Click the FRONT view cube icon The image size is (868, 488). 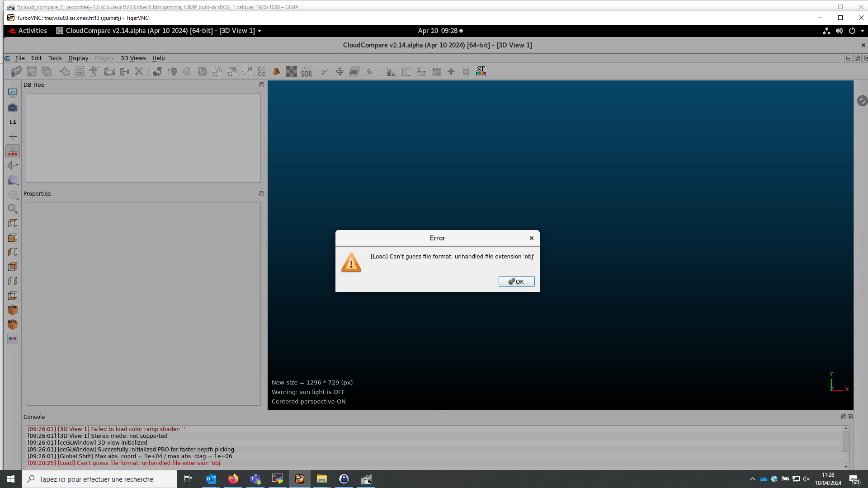pos(13,310)
